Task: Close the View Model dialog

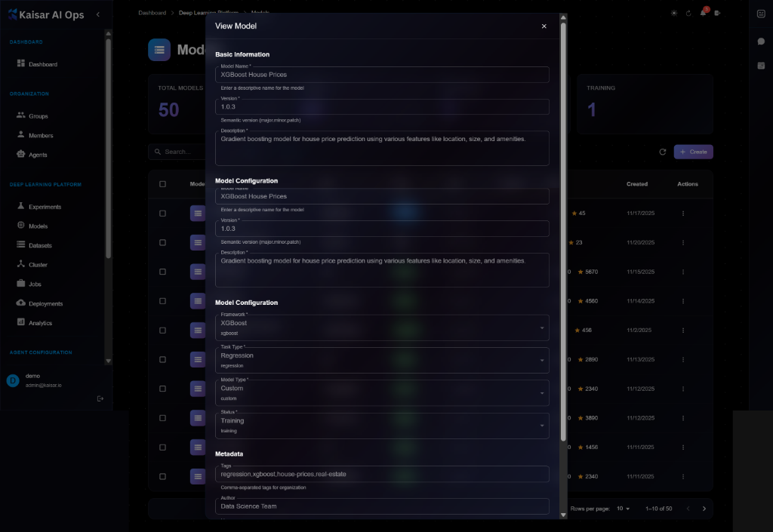Action: [x=544, y=26]
